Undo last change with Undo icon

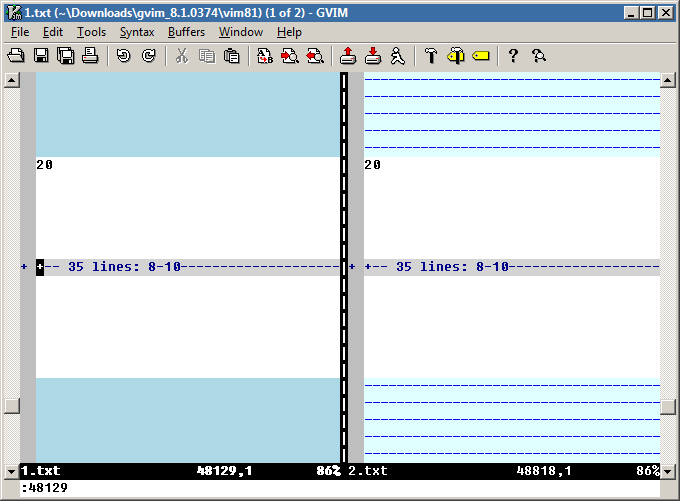point(124,56)
